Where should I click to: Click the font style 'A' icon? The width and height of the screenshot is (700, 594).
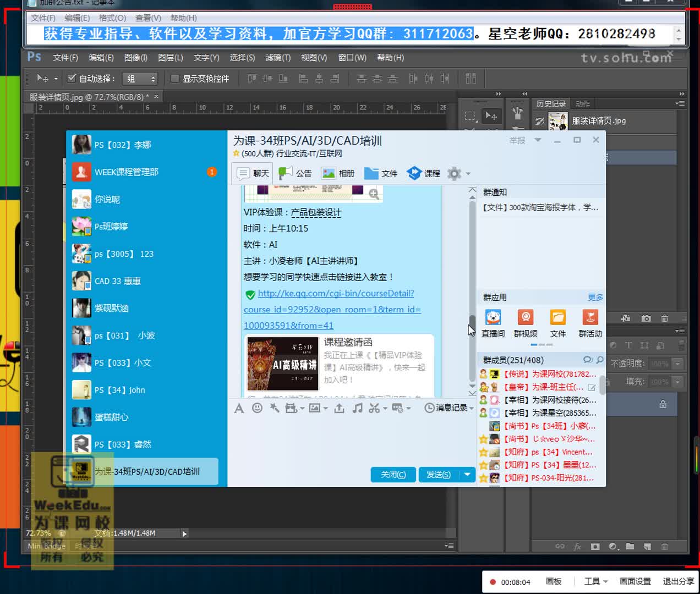click(x=239, y=408)
